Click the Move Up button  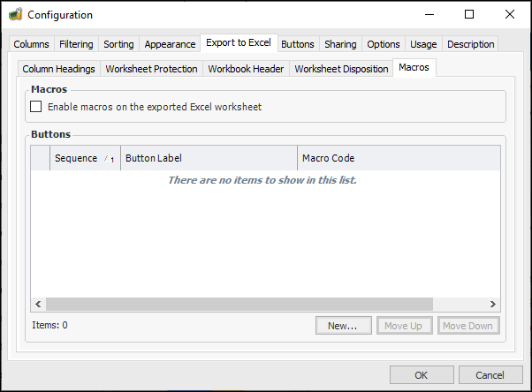coord(405,326)
